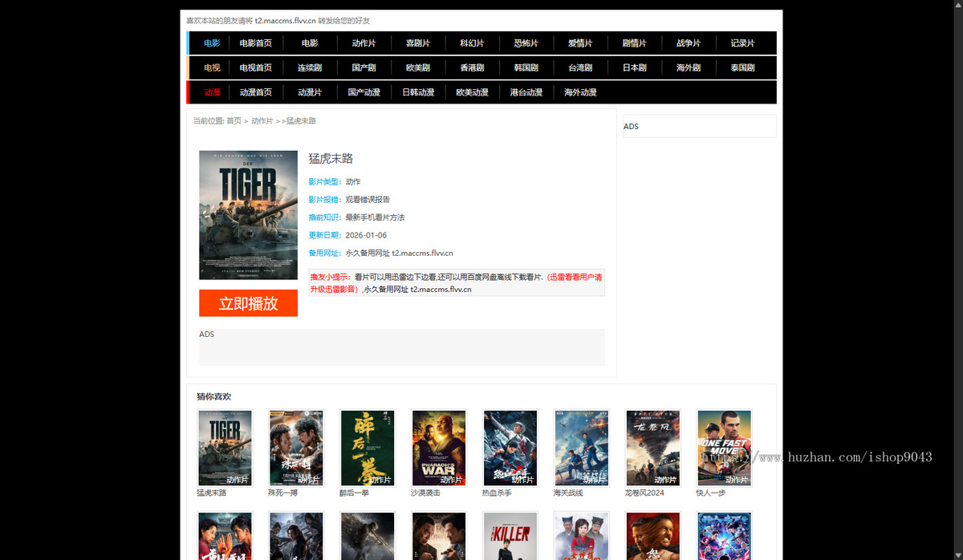Open 剧情片 category
The image size is (963, 560).
[x=634, y=43]
